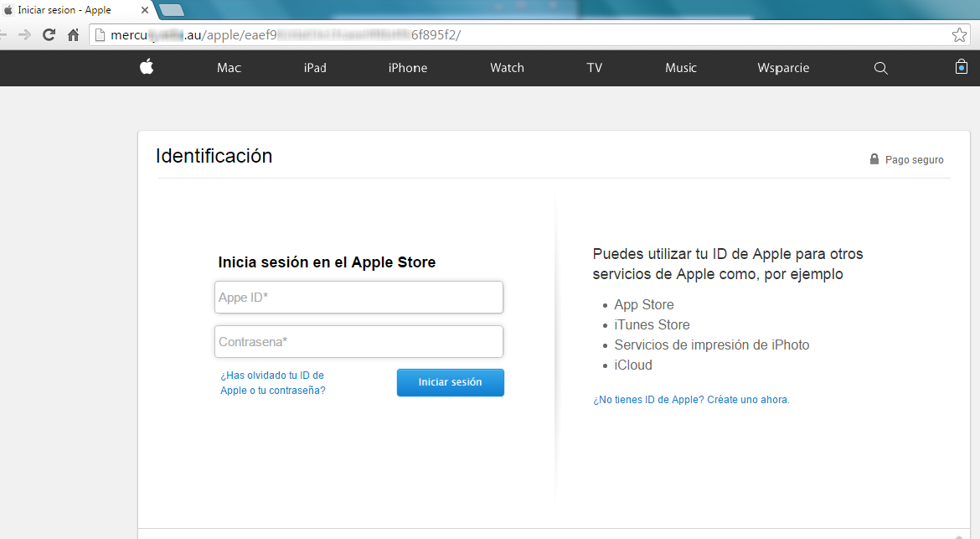The width and height of the screenshot is (980, 539).
Task: Open the search magnifier icon
Action: (x=880, y=68)
